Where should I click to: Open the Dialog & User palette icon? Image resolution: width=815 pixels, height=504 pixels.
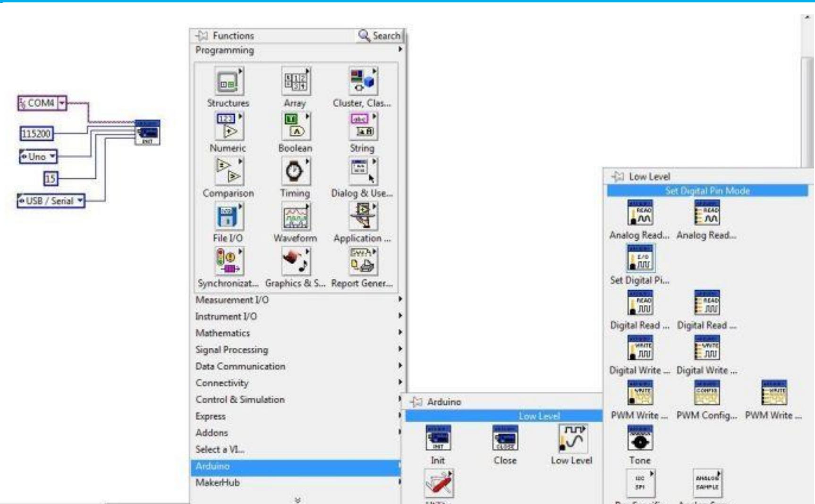click(363, 171)
